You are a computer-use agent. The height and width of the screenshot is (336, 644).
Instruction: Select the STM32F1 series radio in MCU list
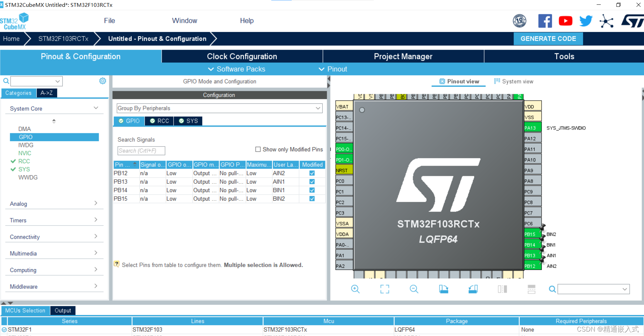point(4,330)
